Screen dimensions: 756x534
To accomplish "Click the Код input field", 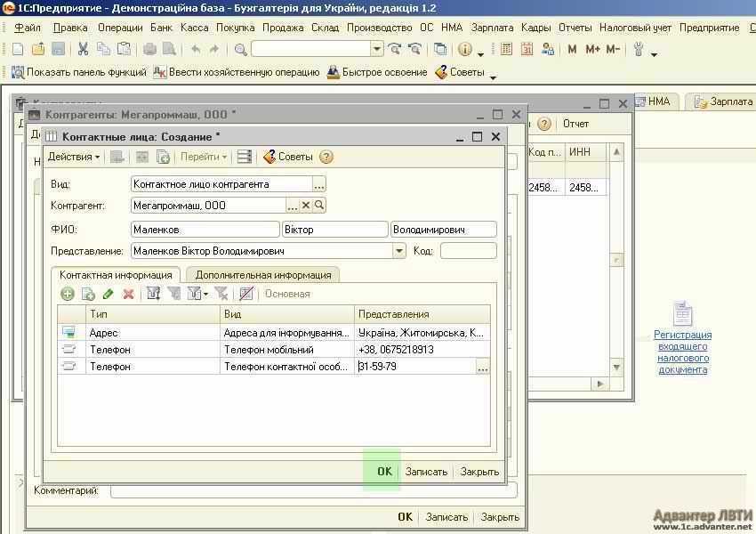I will coord(468,251).
